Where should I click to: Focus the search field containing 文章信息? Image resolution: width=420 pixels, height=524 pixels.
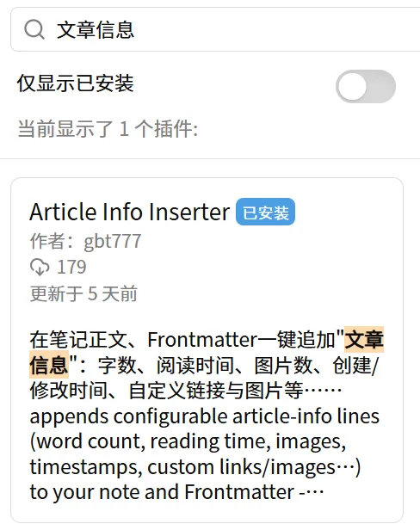click(x=215, y=29)
